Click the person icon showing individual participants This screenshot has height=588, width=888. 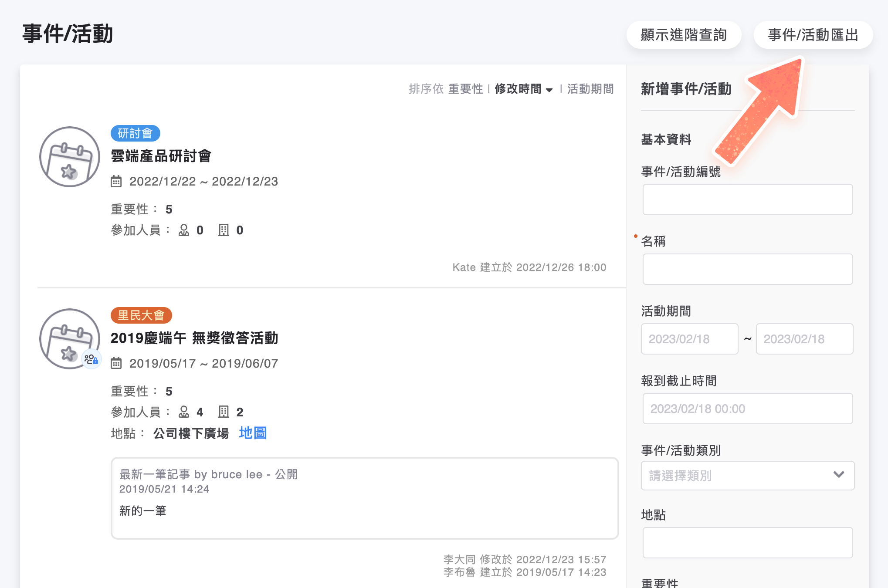pyautogui.click(x=184, y=230)
